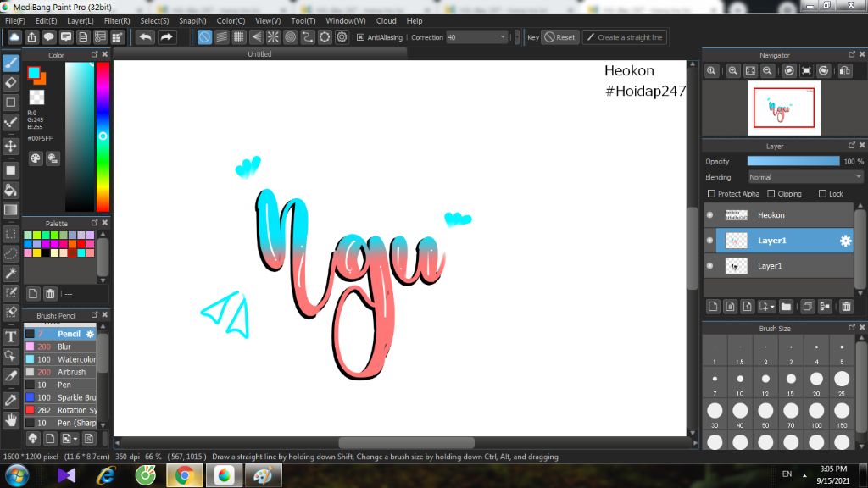The width and height of the screenshot is (868, 488).
Task: Open Chrome from the taskbar
Action: pyautogui.click(x=185, y=476)
